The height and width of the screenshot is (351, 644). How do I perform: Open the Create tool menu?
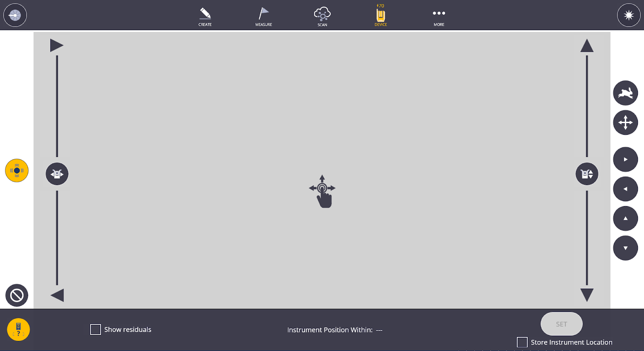point(205,17)
